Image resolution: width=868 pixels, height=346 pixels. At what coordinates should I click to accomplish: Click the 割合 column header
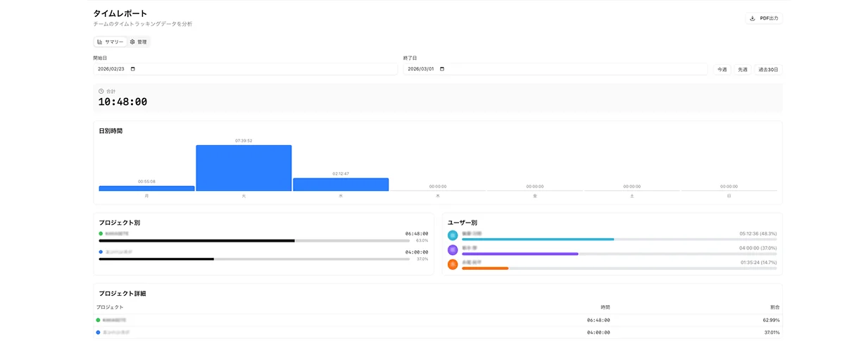coord(775,307)
